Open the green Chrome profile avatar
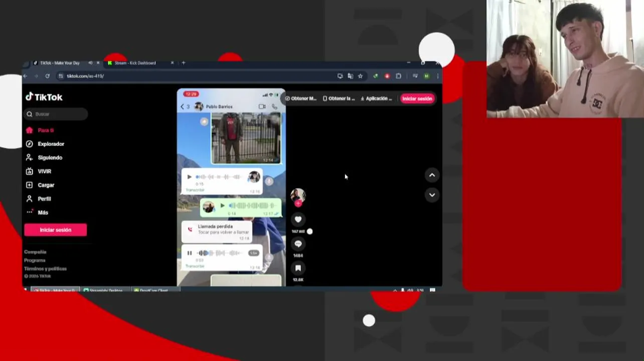The image size is (644, 361). [x=426, y=76]
